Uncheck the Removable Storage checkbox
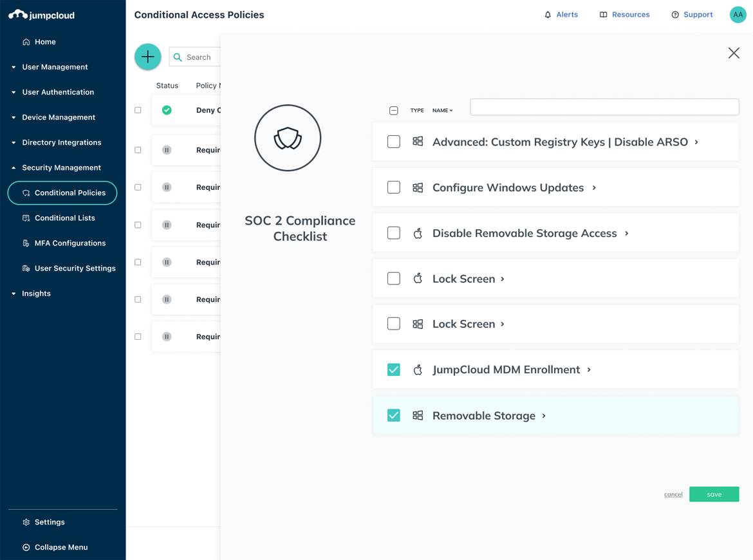 click(394, 415)
